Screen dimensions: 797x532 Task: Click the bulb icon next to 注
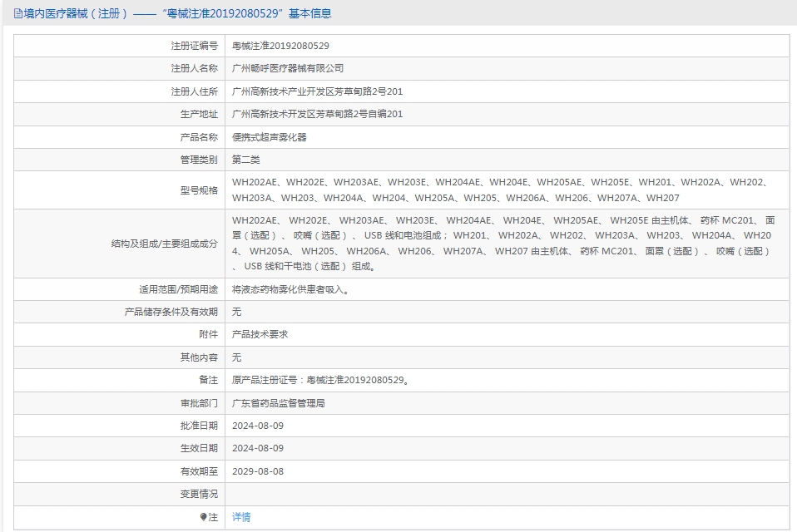coord(203,517)
